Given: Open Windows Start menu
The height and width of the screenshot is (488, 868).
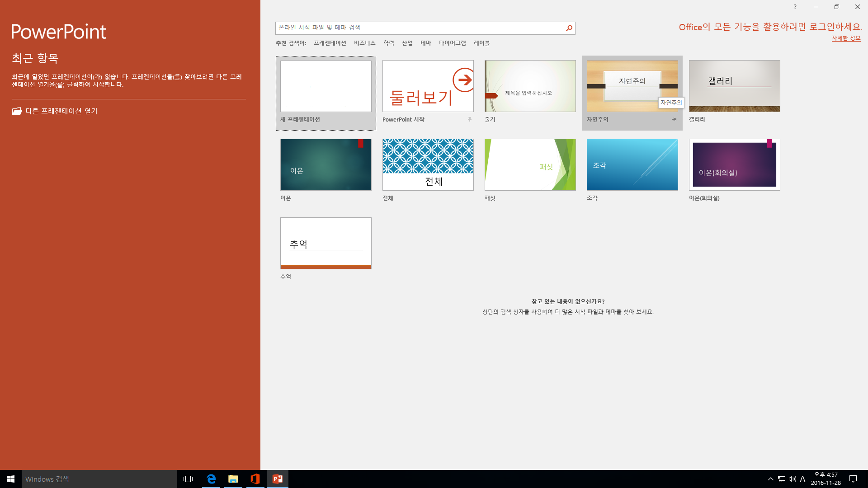Looking at the screenshot, I should pos(11,479).
